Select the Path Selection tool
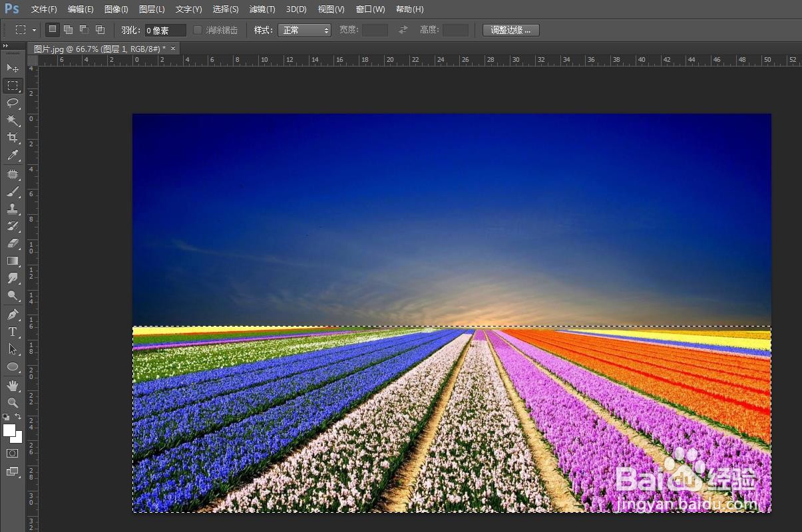 (13, 349)
